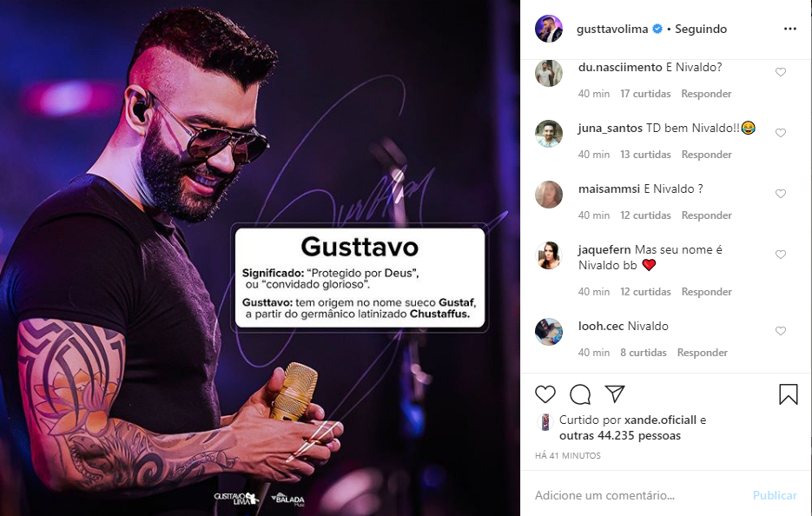The width and height of the screenshot is (812, 516).
Task: Open the three-dot post options menu
Action: click(x=789, y=29)
